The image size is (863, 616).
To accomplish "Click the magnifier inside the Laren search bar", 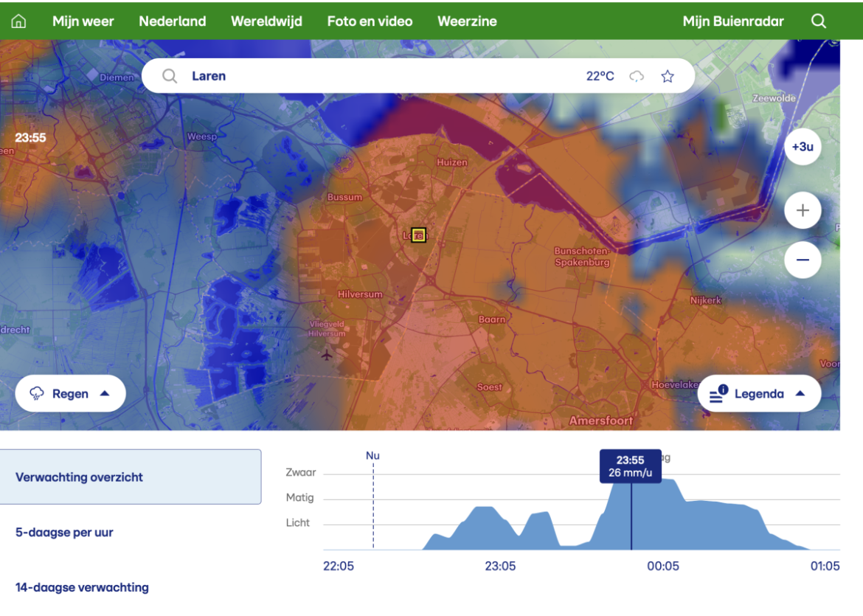I will coord(170,76).
